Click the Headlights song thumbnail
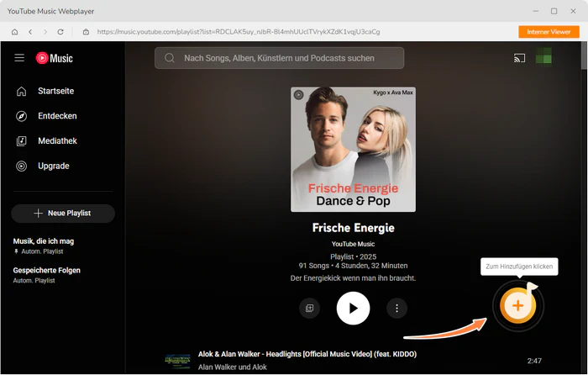Image resolution: width=588 pixels, height=375 pixels. tap(178, 361)
